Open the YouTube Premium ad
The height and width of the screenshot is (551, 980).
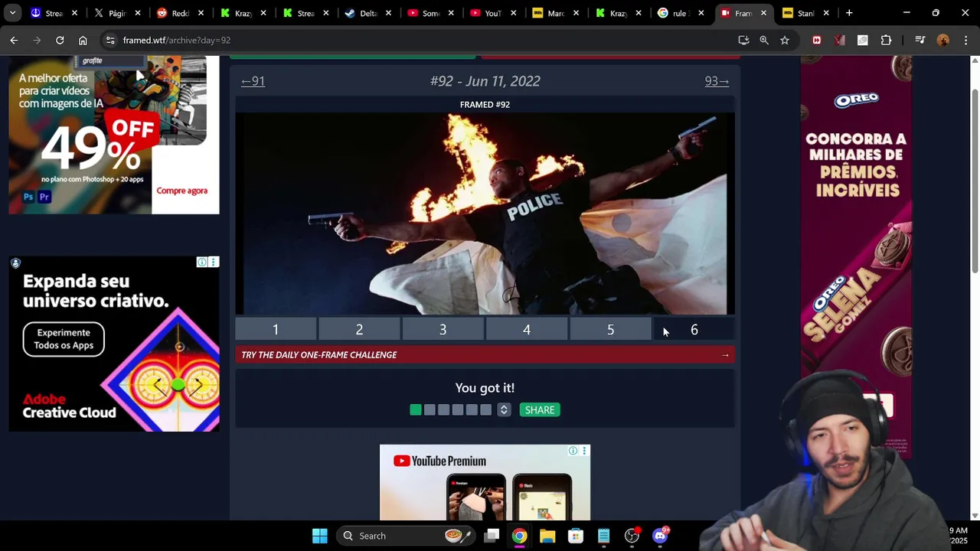(485, 483)
